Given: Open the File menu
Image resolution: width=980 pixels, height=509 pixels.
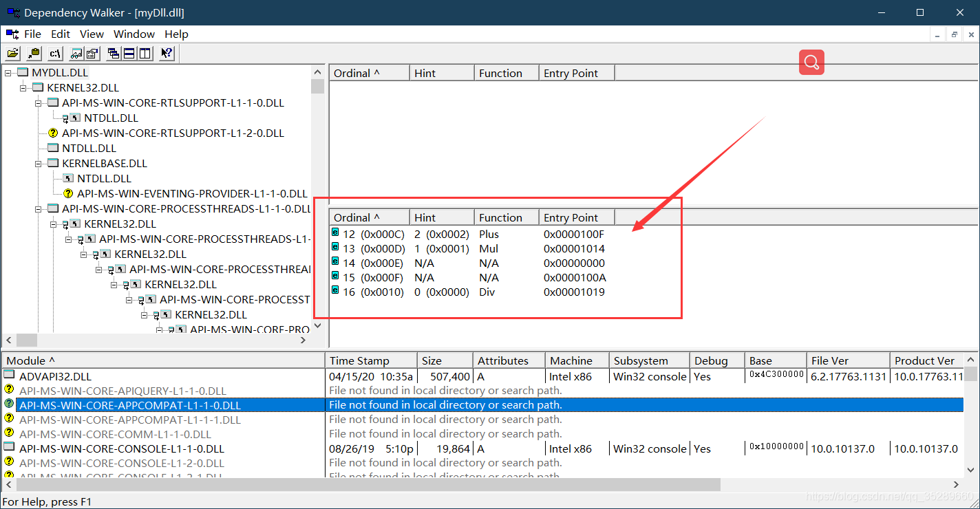Looking at the screenshot, I should 32,34.
